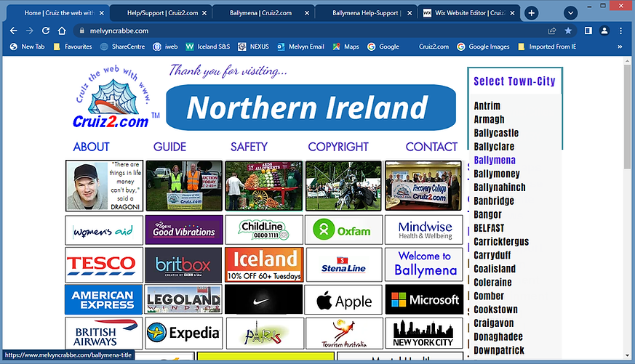Click the share page icon in address bar

(552, 31)
